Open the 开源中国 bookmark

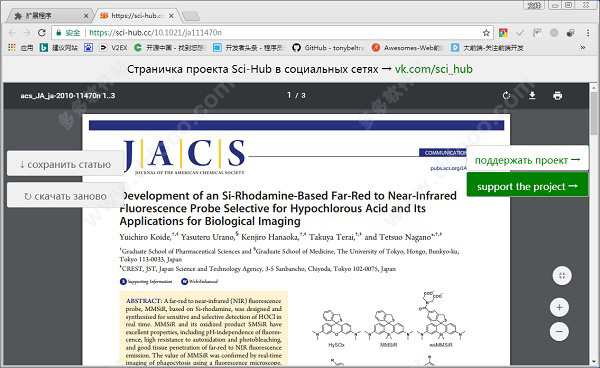point(170,48)
